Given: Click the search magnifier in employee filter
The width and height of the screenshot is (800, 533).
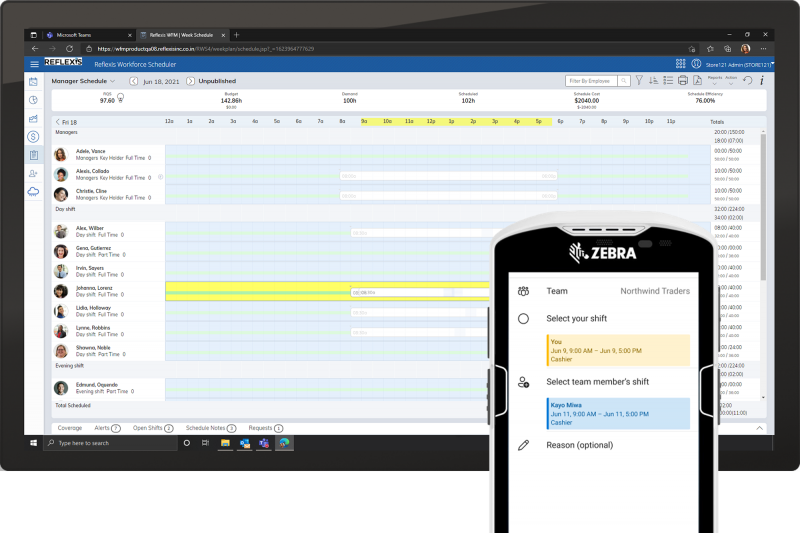Looking at the screenshot, I should tap(623, 81).
